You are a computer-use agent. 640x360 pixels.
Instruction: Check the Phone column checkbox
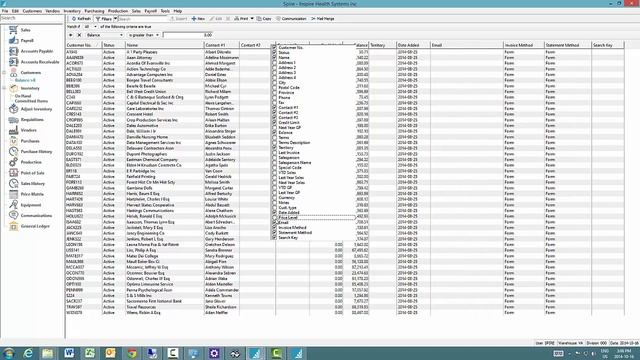click(x=274, y=98)
